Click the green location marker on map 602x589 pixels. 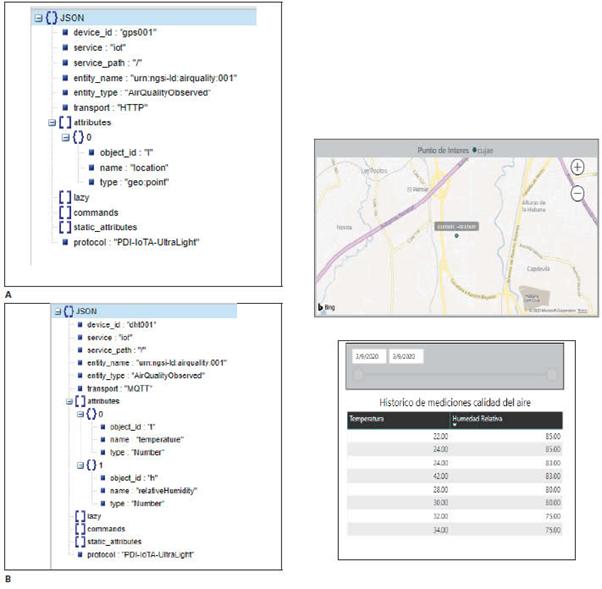coord(457,236)
